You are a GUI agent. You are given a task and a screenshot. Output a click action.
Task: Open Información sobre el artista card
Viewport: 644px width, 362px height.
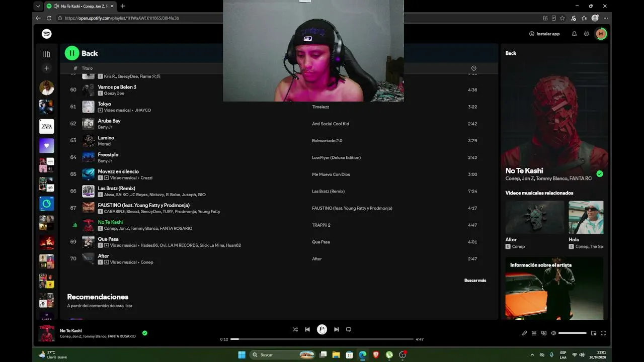(554, 288)
